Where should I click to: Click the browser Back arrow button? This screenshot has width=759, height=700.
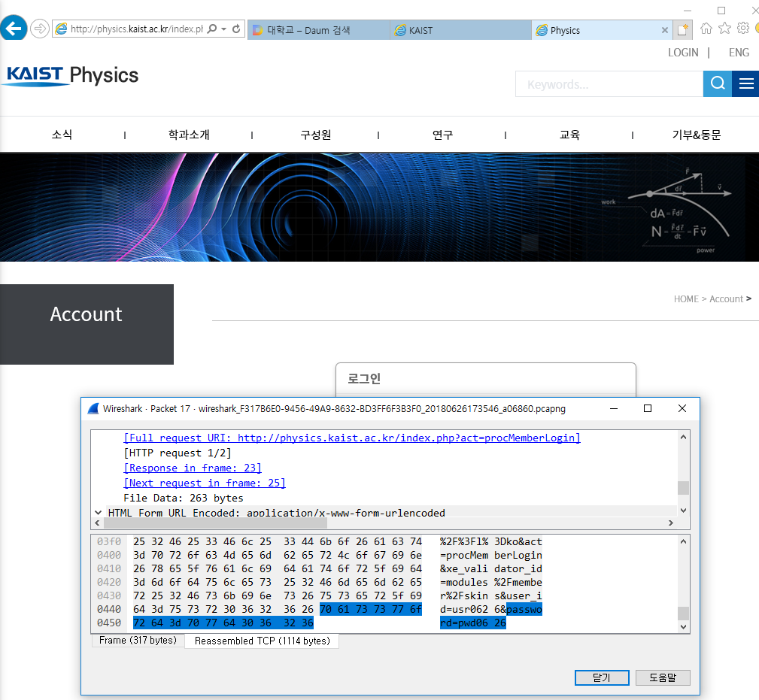[x=14, y=28]
